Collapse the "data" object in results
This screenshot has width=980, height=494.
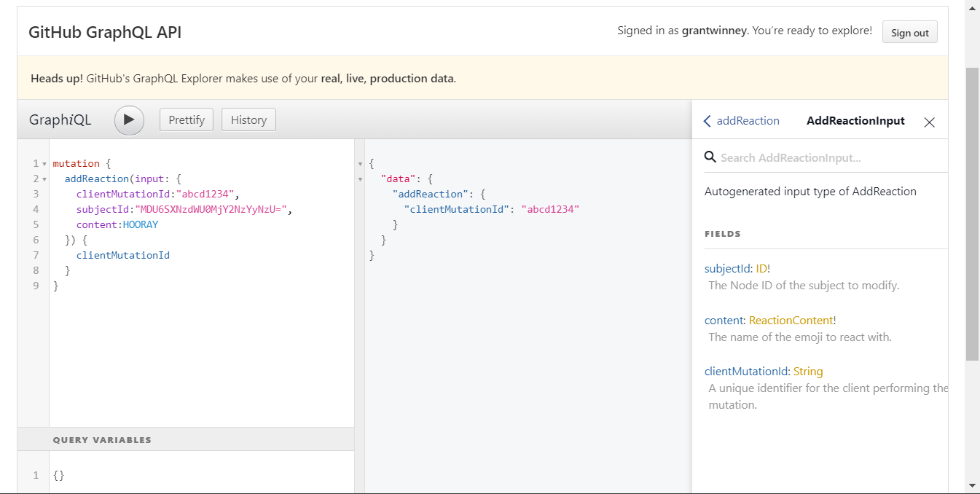click(360, 179)
